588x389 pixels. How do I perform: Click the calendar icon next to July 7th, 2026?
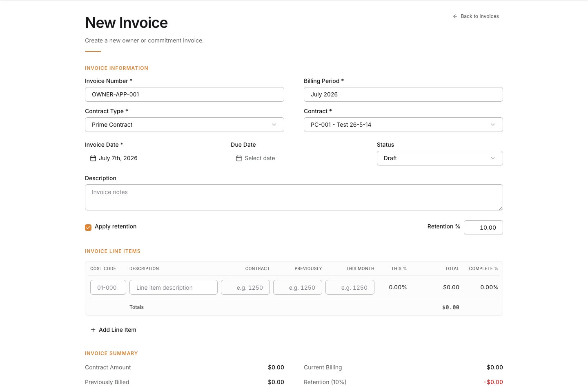pyautogui.click(x=93, y=158)
